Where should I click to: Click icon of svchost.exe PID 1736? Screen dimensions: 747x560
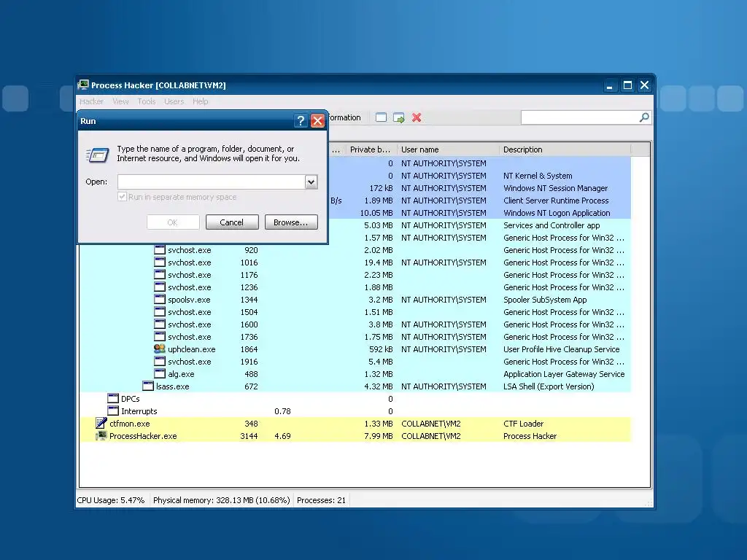(160, 337)
